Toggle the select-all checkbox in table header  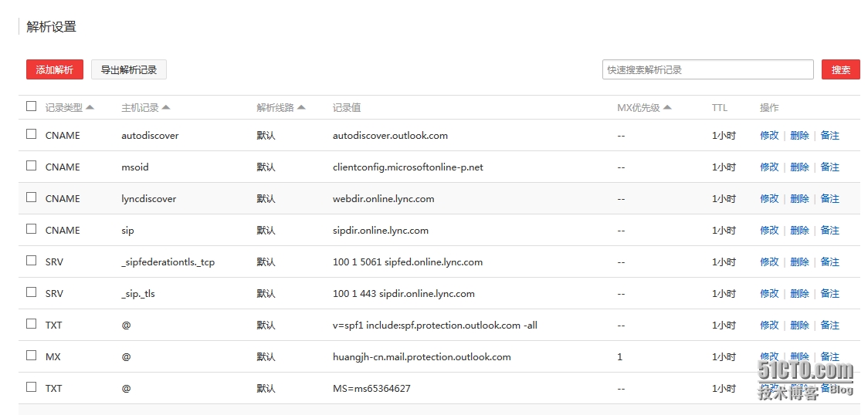click(31, 106)
